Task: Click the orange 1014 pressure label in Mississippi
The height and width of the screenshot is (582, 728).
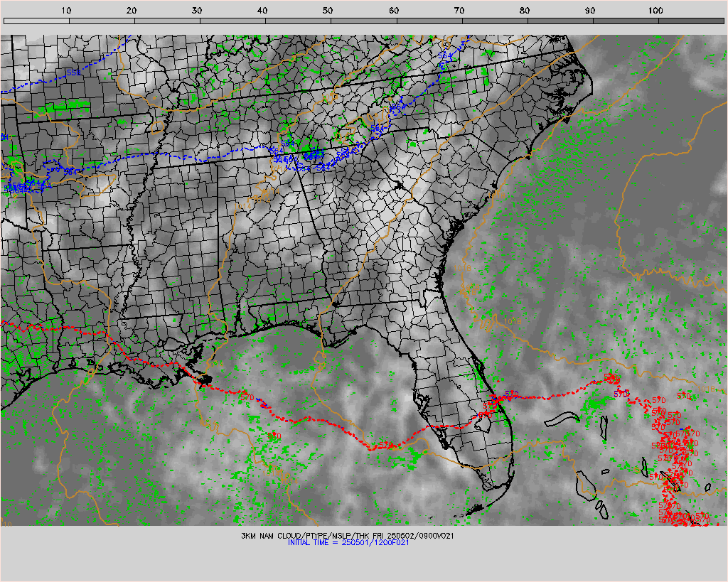Action: [242, 206]
